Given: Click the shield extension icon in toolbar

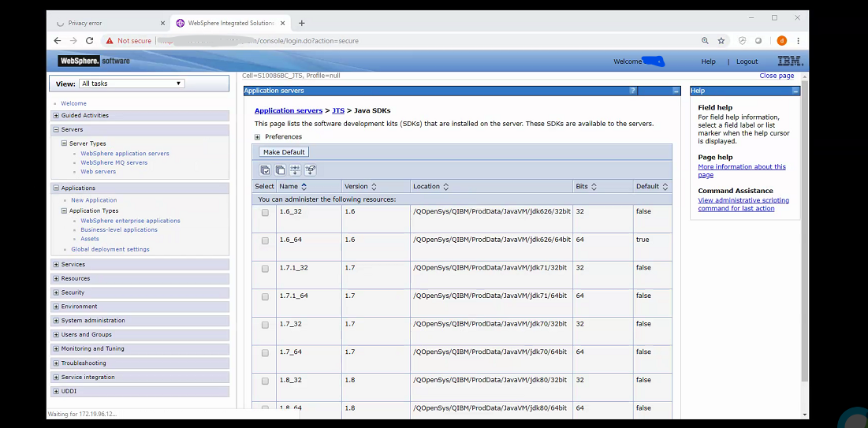Looking at the screenshot, I should pyautogui.click(x=743, y=40).
